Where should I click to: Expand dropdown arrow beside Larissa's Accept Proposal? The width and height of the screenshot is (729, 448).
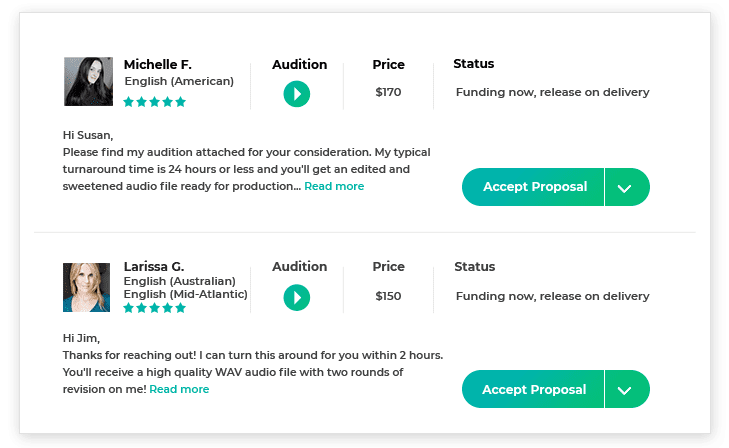coord(627,389)
